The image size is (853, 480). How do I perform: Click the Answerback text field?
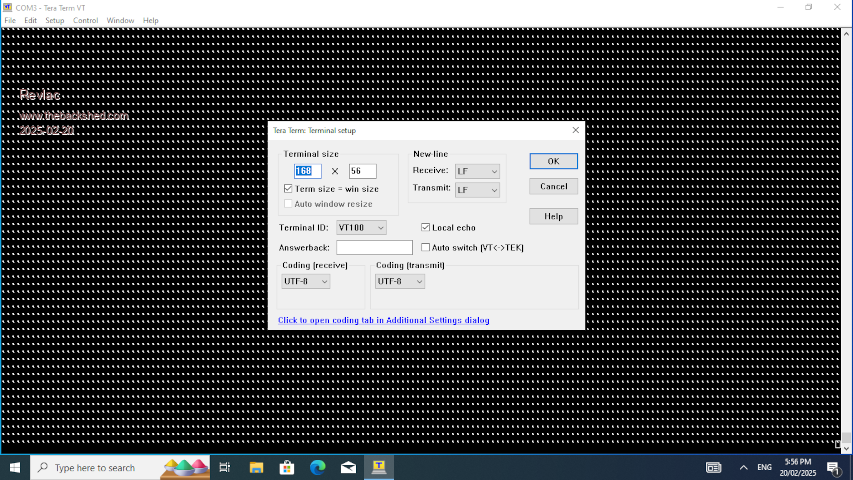(x=374, y=247)
